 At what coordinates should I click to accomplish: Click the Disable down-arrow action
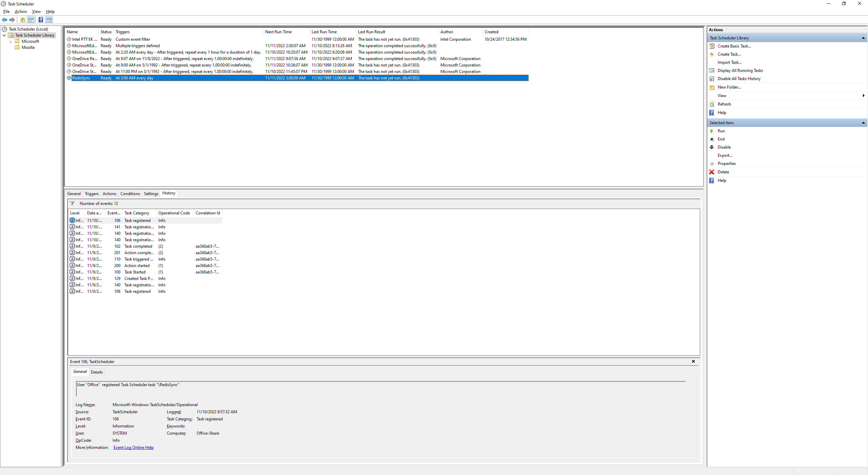point(712,147)
